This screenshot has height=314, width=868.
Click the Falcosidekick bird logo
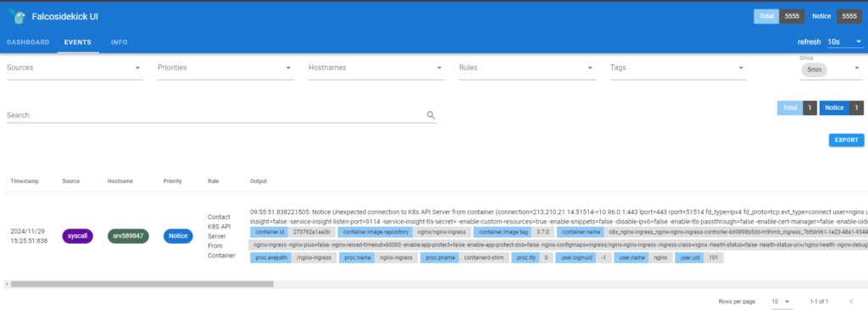pyautogui.click(x=17, y=17)
